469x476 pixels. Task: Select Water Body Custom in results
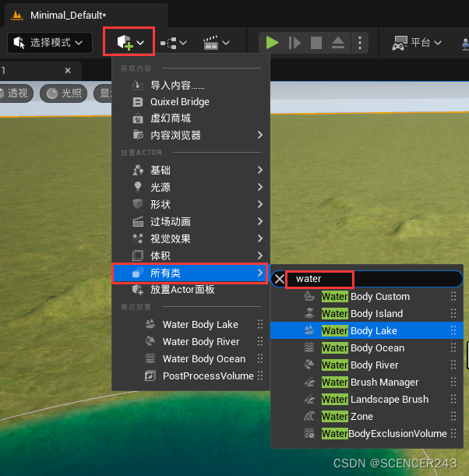pyautogui.click(x=367, y=296)
